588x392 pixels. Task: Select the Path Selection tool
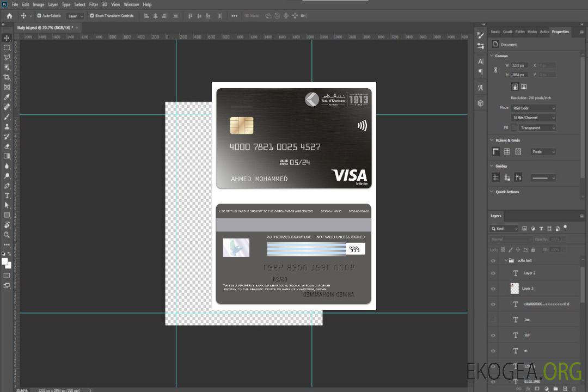coord(7,205)
